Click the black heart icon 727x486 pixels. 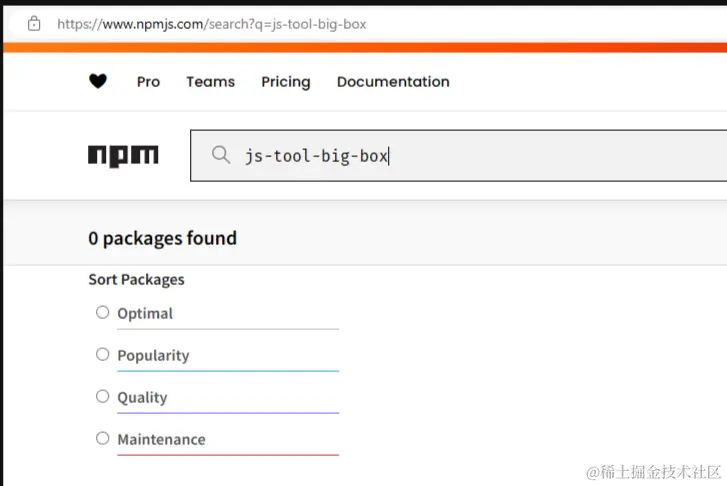(98, 82)
